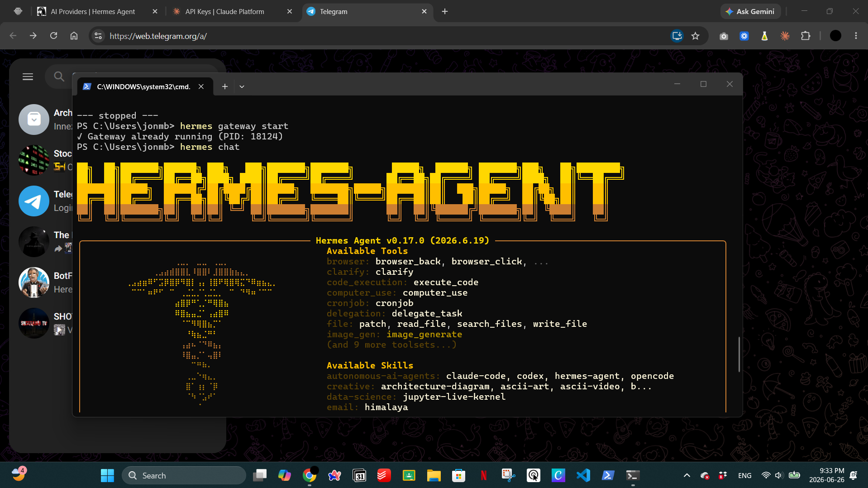Switch to the API Keys Claude Platform tab
The height and width of the screenshot is (488, 868).
pos(232,11)
